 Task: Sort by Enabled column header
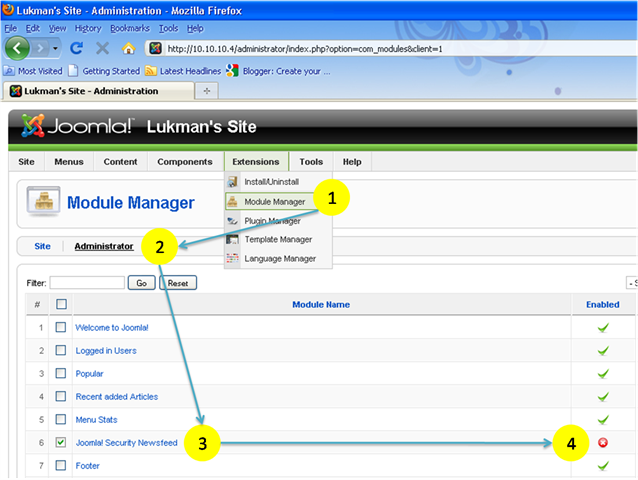pos(603,304)
